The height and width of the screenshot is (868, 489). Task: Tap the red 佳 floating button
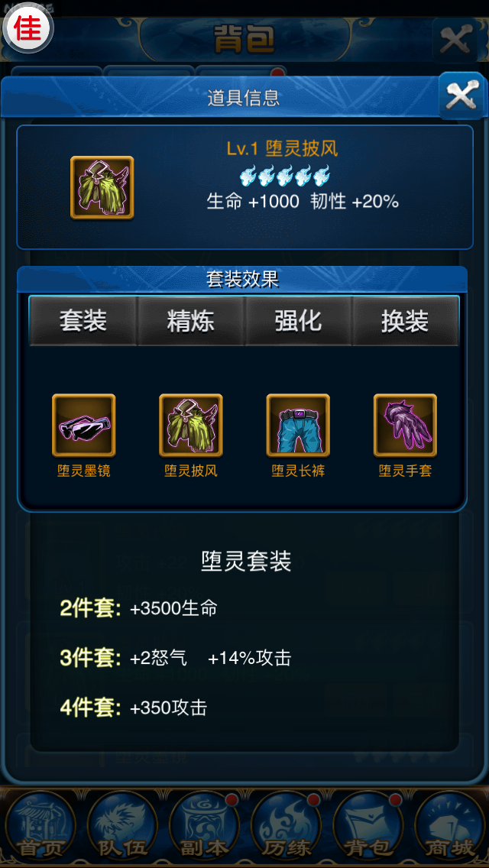[x=28, y=29]
